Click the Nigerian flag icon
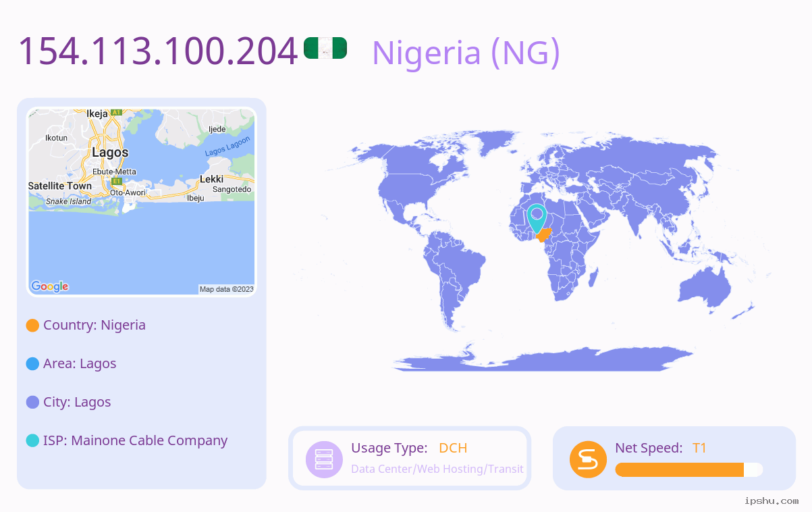The height and width of the screenshot is (512, 812). click(x=325, y=48)
